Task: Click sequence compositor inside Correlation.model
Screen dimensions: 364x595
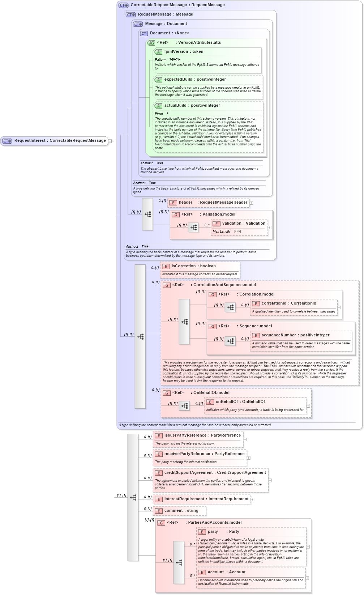Action: [x=230, y=307]
